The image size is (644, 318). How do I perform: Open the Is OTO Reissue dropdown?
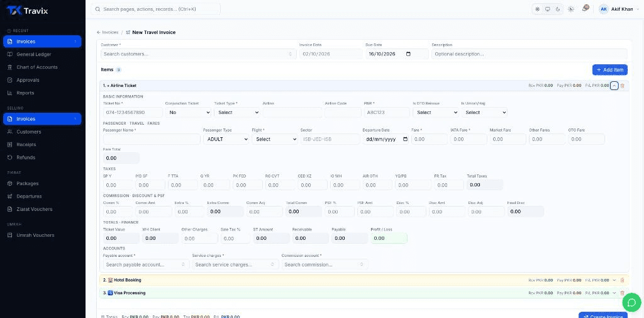coord(436,112)
